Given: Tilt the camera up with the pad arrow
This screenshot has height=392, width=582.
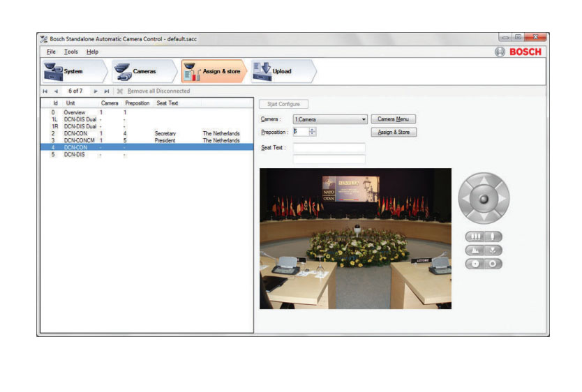Looking at the screenshot, I should [484, 181].
